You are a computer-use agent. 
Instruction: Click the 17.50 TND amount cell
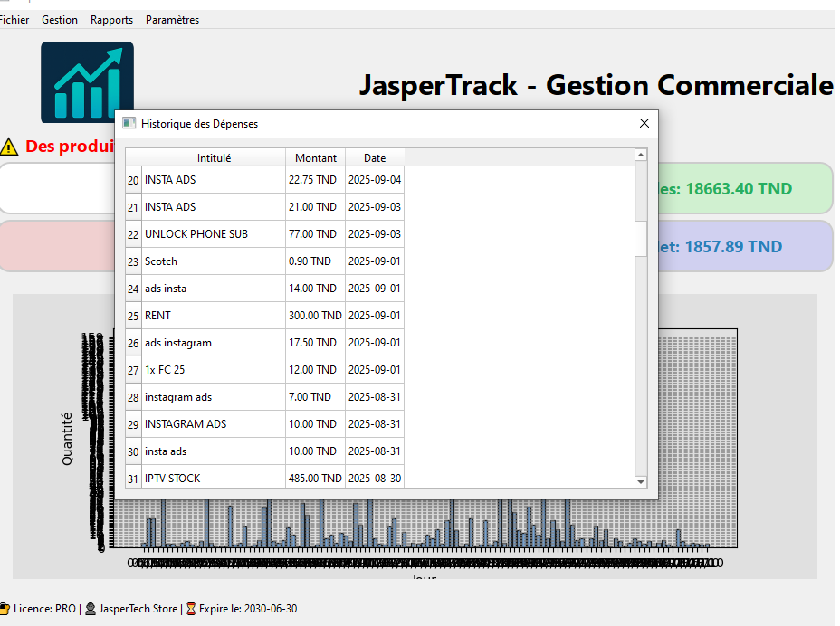coord(316,343)
